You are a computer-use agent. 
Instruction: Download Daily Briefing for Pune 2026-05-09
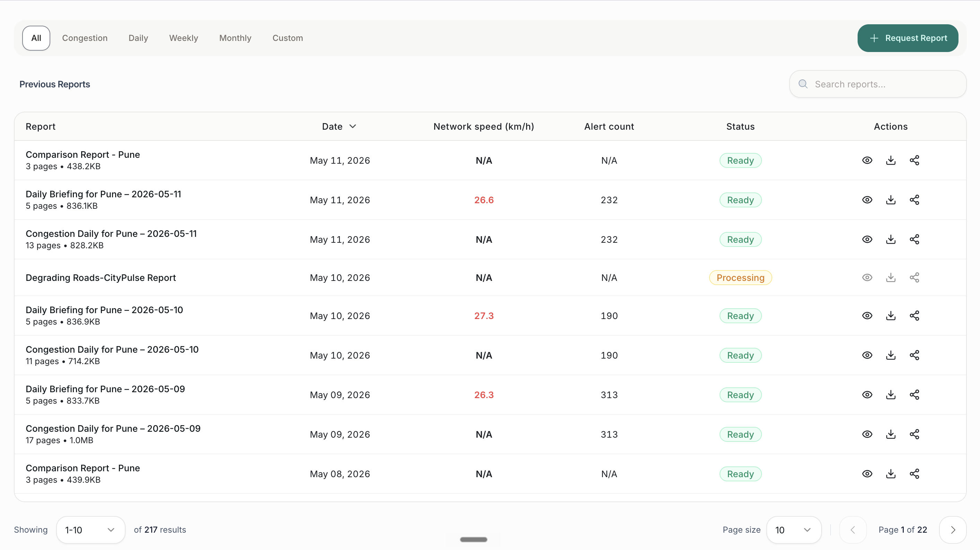tap(891, 394)
